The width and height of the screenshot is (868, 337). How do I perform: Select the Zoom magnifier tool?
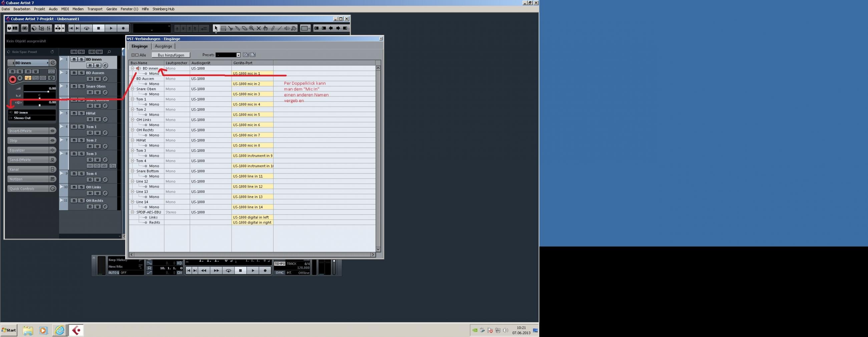[252, 28]
